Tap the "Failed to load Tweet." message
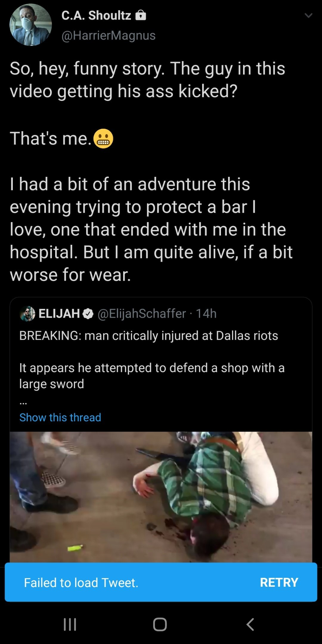 pyautogui.click(x=81, y=582)
